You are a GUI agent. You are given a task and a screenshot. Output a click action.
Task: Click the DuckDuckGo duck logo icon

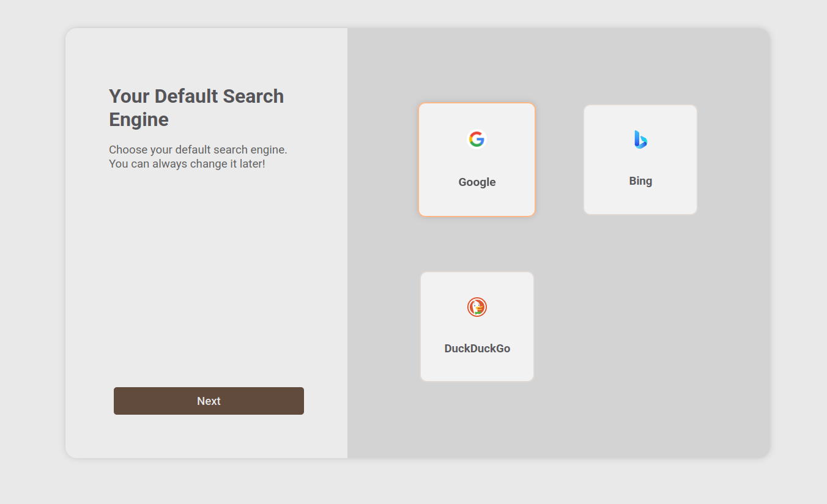coord(477,307)
